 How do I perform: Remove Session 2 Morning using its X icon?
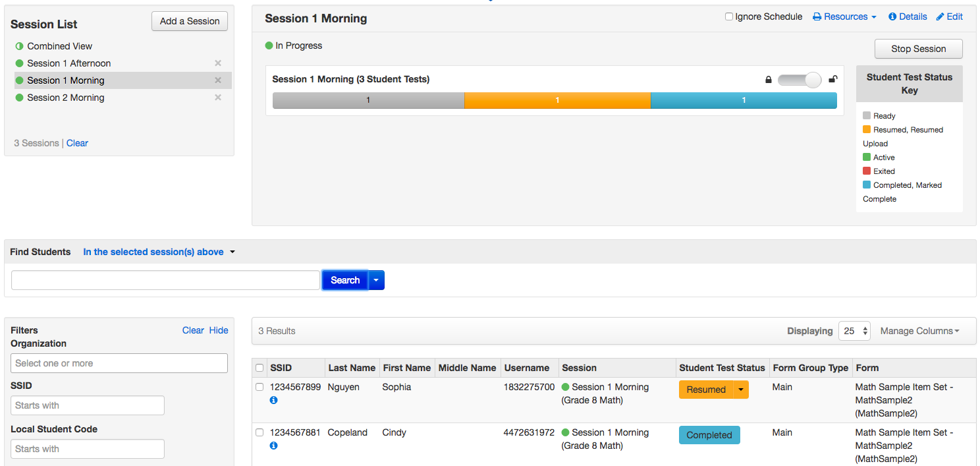coord(218,98)
